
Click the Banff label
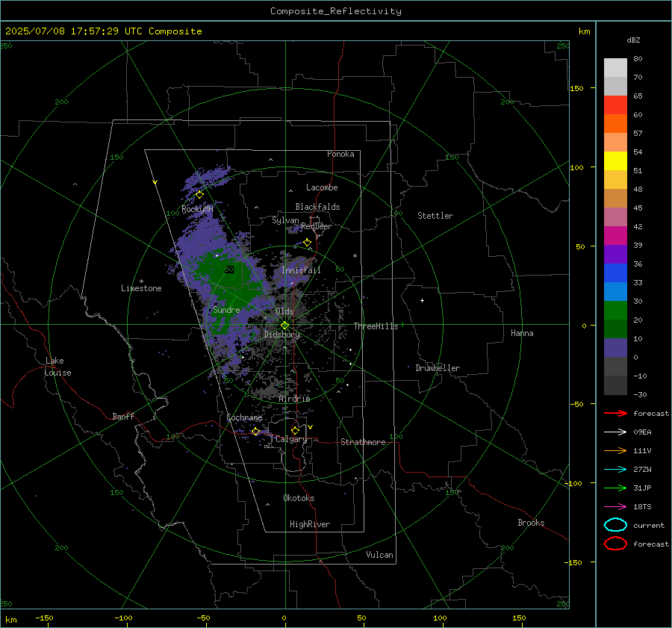(123, 416)
